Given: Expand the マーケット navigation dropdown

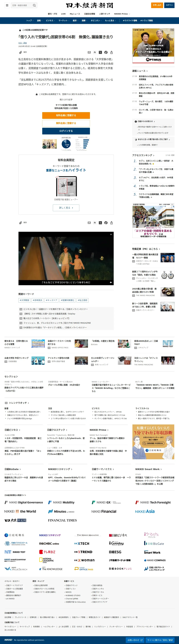Looking at the screenshot, I should 64,20.
